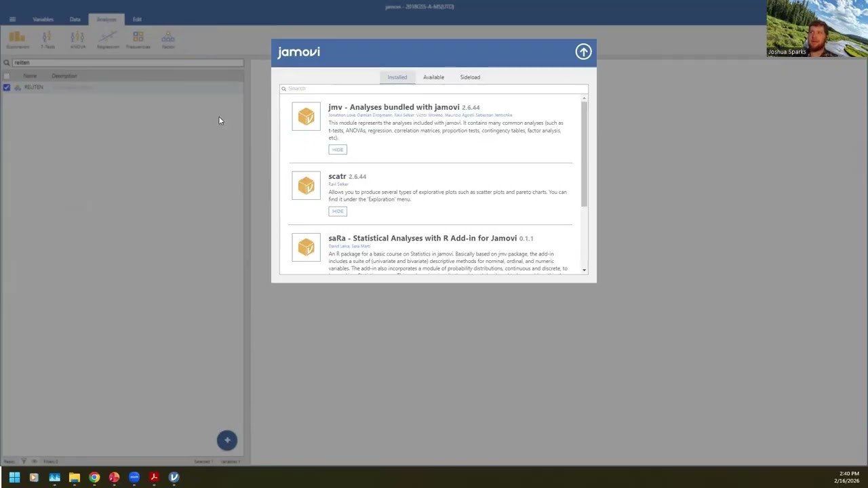Click the blue plus add-variable button
868x488 pixels.
[x=227, y=441]
